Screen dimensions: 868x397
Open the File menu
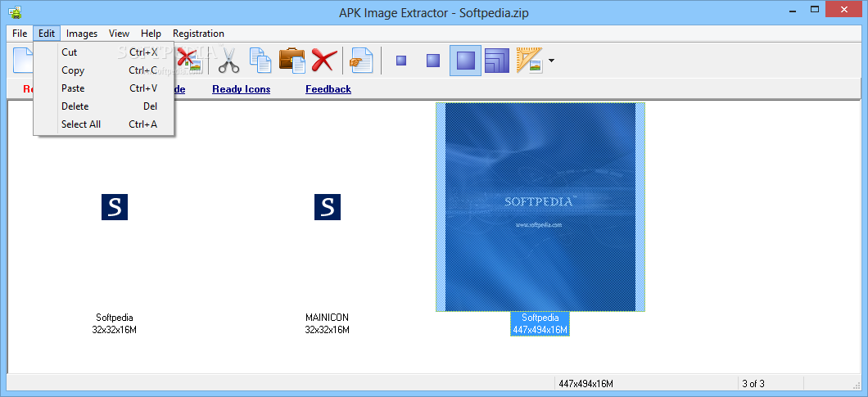(x=20, y=34)
